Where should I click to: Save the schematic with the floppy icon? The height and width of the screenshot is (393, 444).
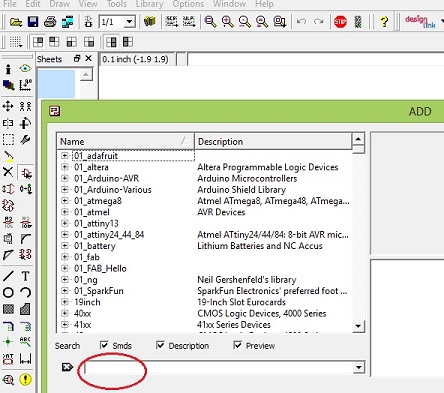33,22
